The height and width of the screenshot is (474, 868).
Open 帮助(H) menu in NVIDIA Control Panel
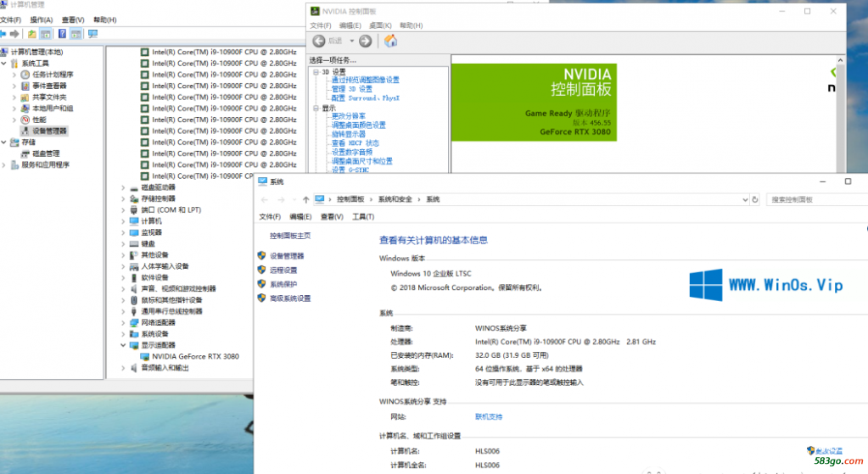point(412,25)
